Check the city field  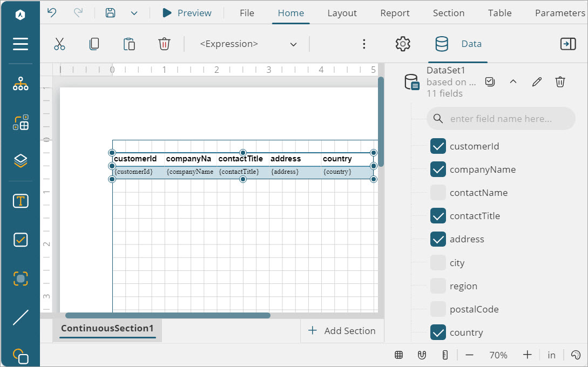coord(438,262)
